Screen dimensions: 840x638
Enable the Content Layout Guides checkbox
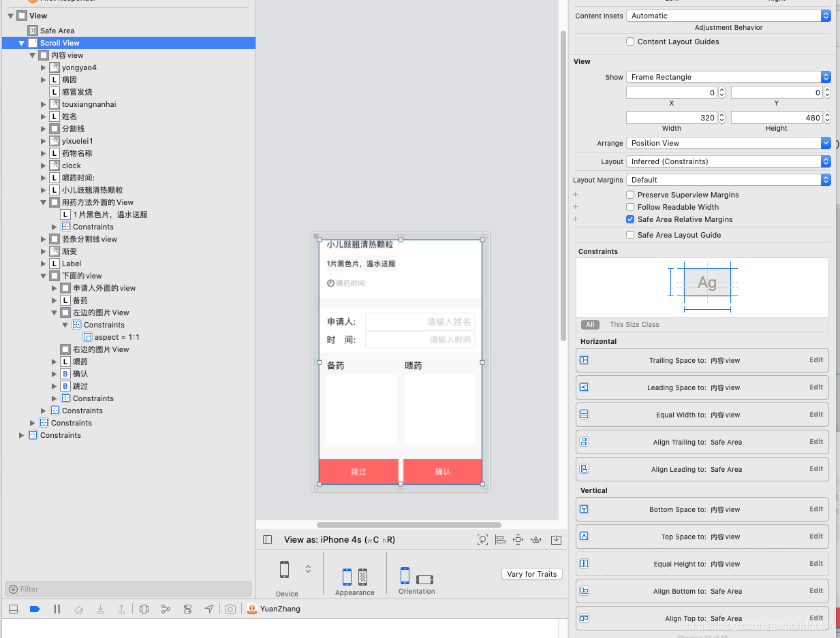[x=630, y=42]
